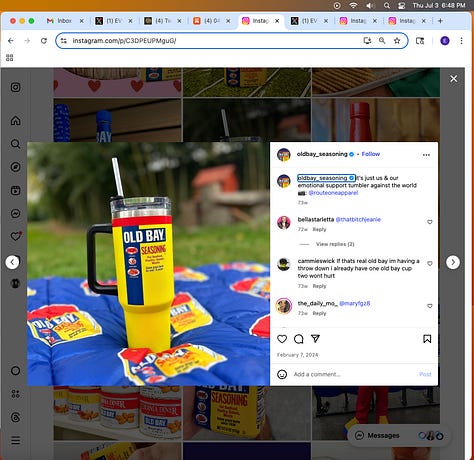The height and width of the screenshot is (460, 474).
Task: Click the zoom magnifier in address bar
Action: tap(382, 41)
